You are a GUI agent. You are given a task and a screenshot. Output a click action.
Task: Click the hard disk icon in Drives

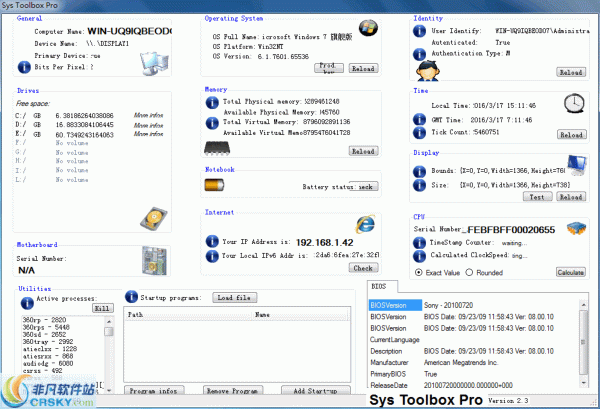click(x=154, y=219)
